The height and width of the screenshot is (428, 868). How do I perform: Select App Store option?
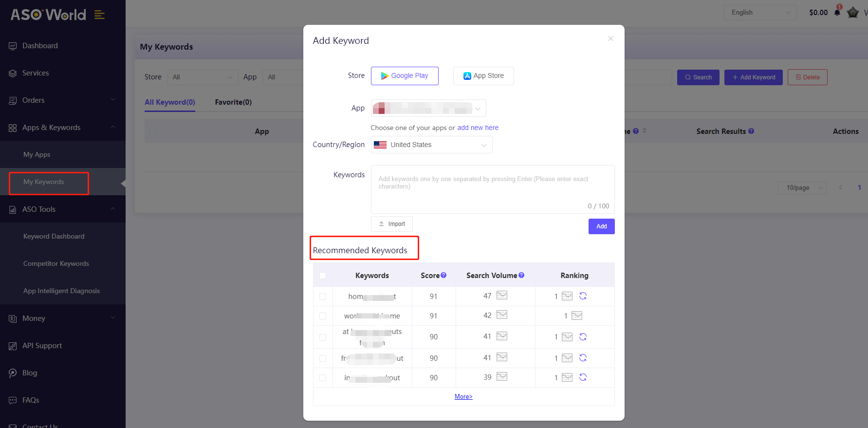[483, 76]
